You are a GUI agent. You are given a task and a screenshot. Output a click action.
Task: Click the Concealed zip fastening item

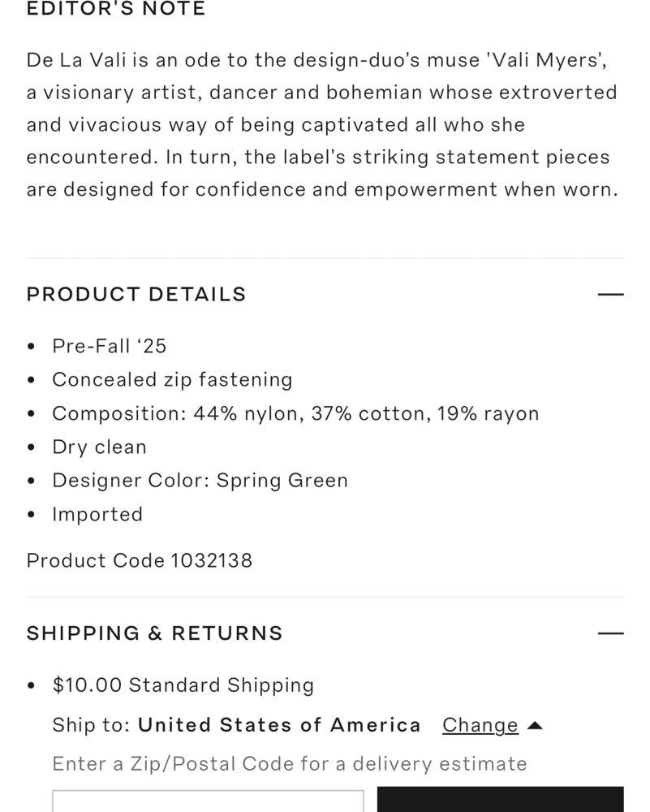172,380
